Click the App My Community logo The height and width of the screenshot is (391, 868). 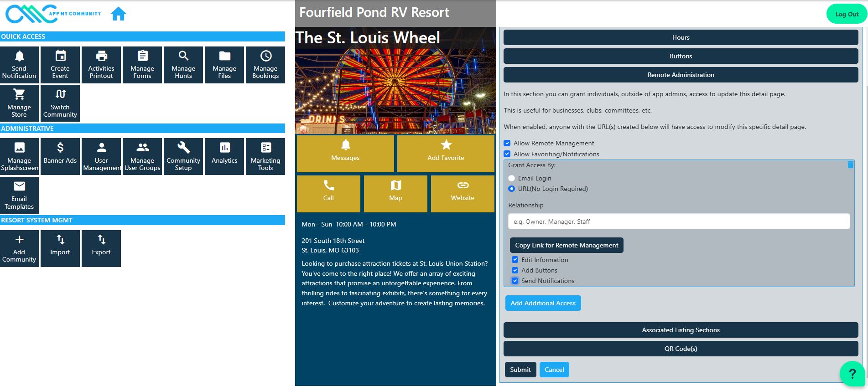[53, 14]
